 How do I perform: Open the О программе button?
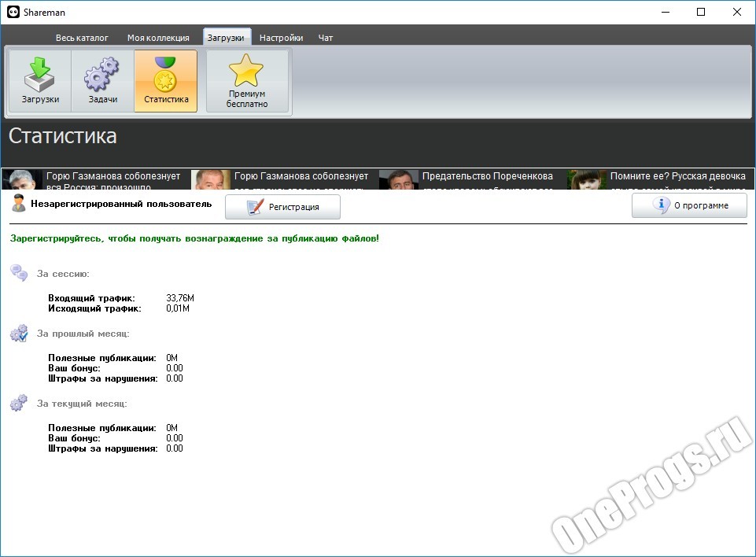(x=689, y=205)
